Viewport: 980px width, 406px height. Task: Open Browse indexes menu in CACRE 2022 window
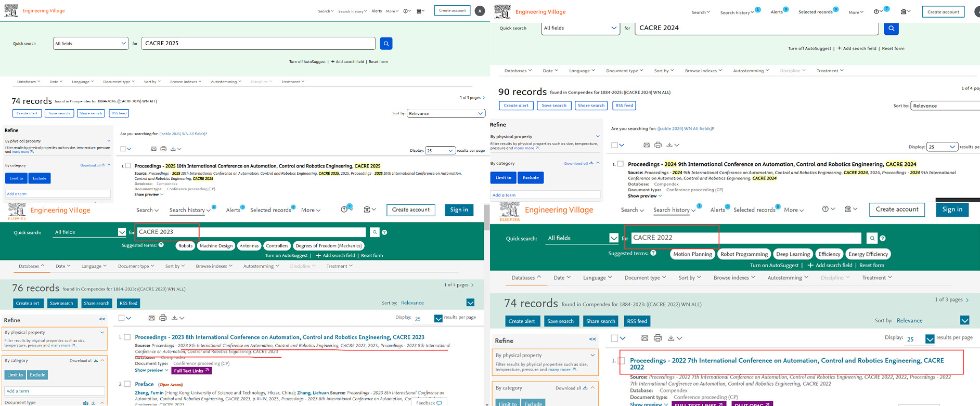[x=733, y=278]
